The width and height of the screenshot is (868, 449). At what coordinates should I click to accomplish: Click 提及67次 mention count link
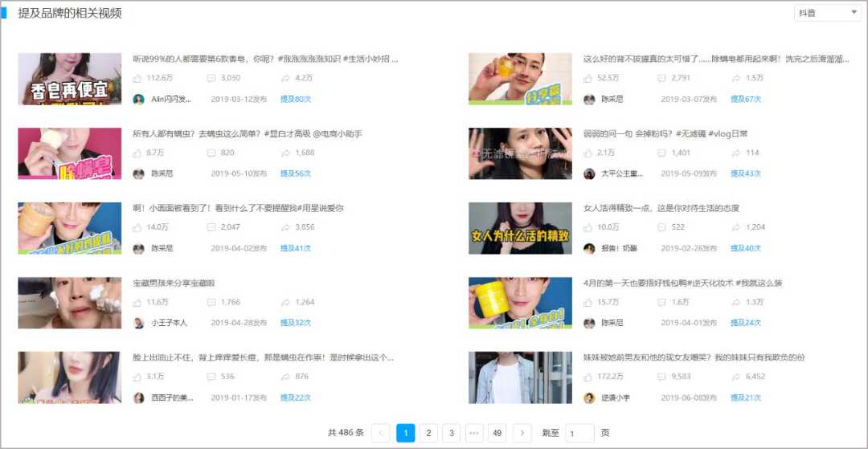click(746, 99)
